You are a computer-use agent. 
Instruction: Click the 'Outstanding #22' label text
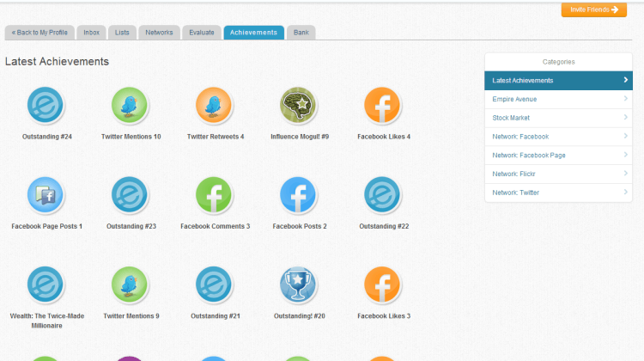pyautogui.click(x=384, y=226)
